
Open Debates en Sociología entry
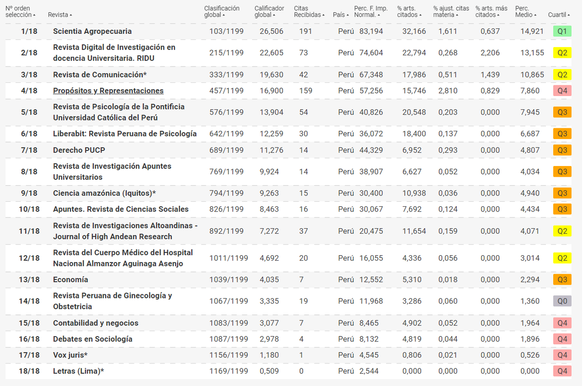point(93,339)
